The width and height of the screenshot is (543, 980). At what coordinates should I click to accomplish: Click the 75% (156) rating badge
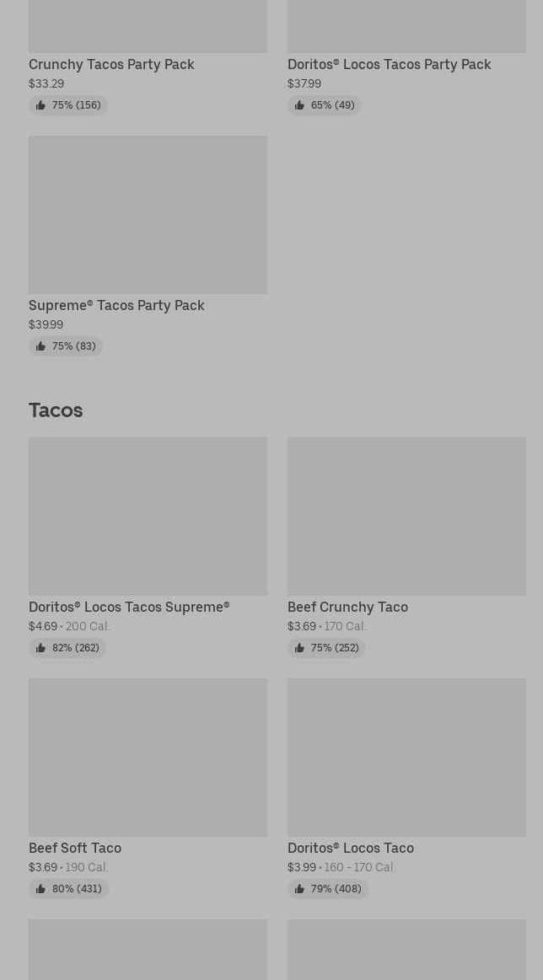68,105
